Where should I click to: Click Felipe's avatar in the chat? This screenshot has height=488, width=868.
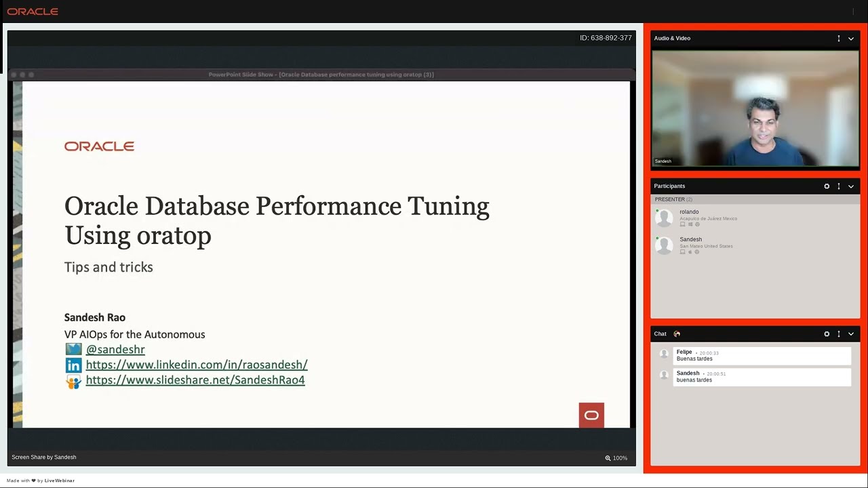pos(664,354)
